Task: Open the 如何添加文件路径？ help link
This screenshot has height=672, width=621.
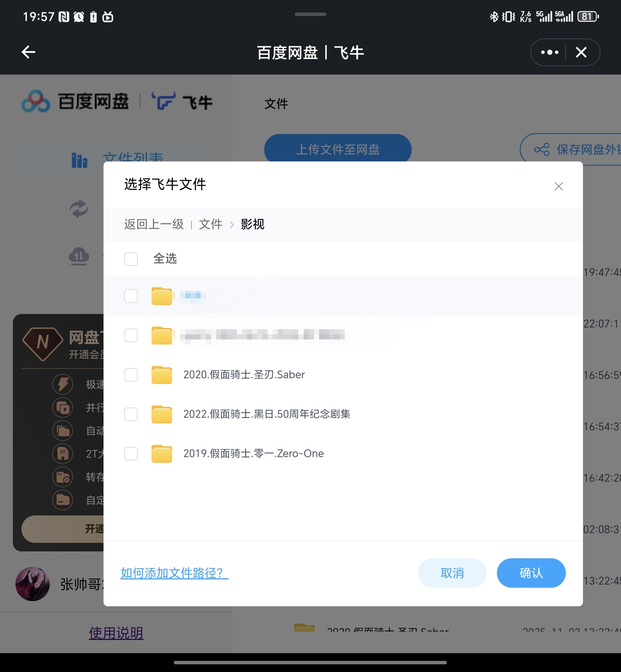Action: tap(174, 573)
